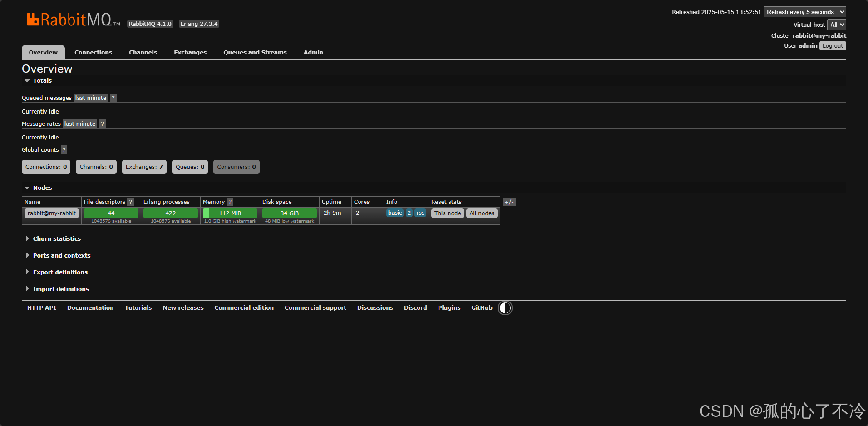
Task: Click Disk space 34 GiB bar
Action: pos(290,213)
